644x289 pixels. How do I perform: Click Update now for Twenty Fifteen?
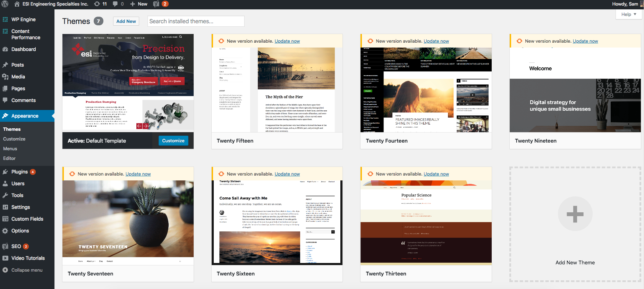tap(287, 41)
